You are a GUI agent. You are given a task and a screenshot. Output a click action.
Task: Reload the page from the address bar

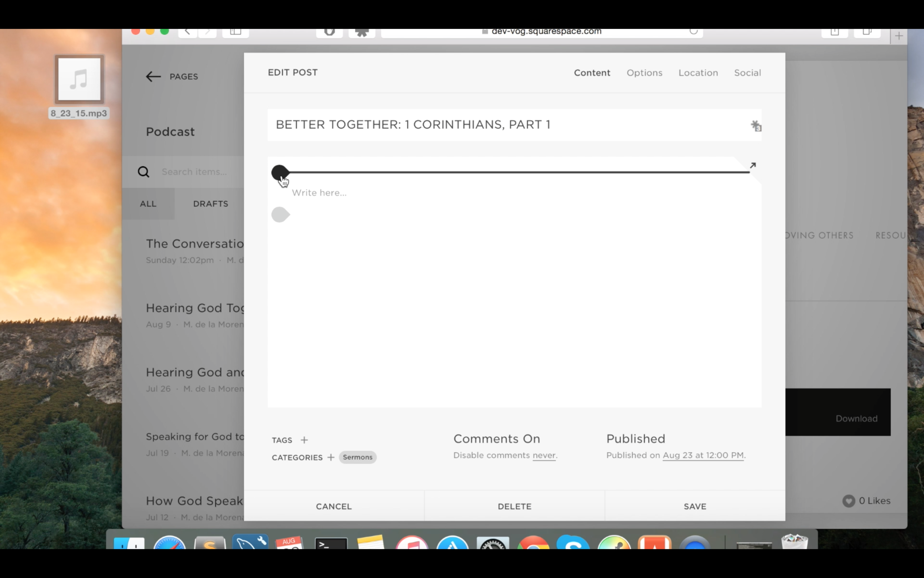tap(694, 31)
